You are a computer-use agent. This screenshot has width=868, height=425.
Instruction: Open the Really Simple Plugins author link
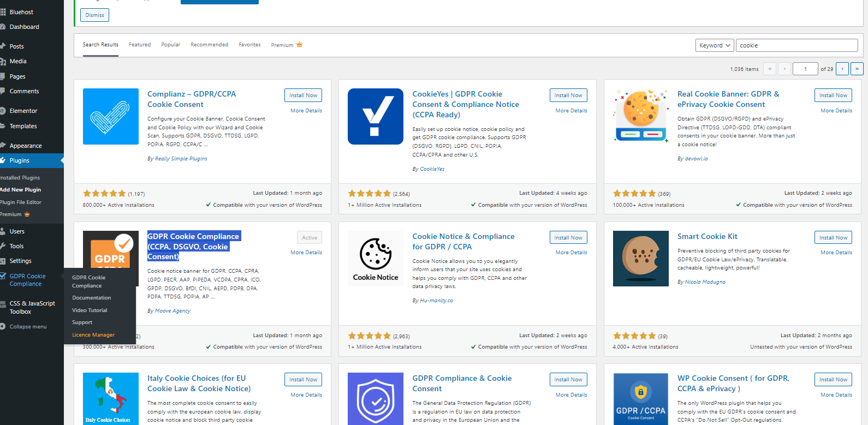click(x=181, y=159)
